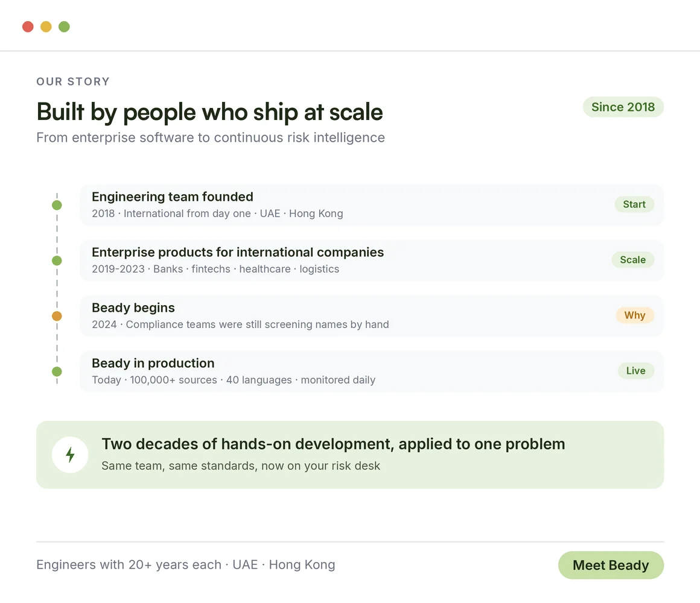700x603 pixels.
Task: Open the Engineering team founded heading
Action: tap(173, 197)
